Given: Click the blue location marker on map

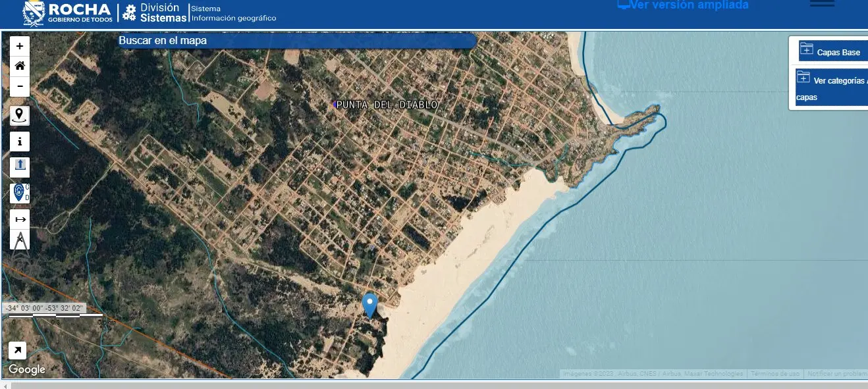Looking at the screenshot, I should tap(370, 305).
